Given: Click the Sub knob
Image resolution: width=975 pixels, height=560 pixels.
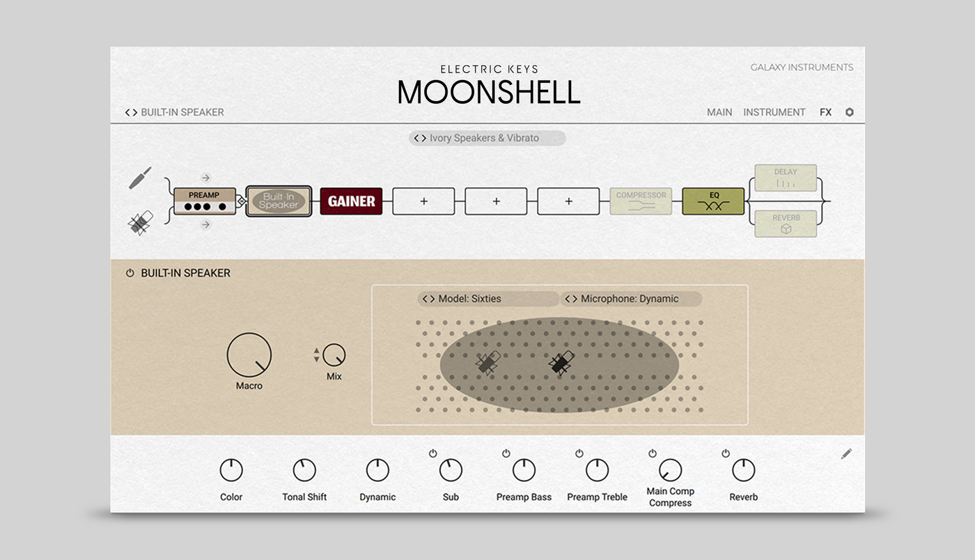Looking at the screenshot, I should pyautogui.click(x=451, y=471).
